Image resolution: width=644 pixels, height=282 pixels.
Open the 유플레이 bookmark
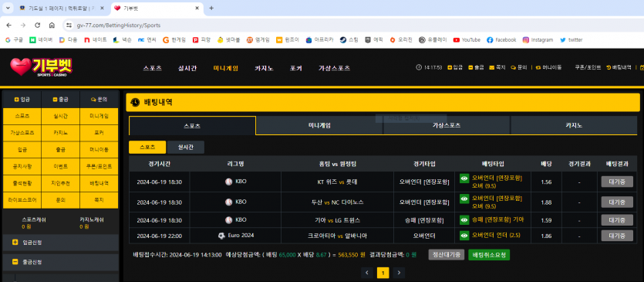[x=433, y=40]
